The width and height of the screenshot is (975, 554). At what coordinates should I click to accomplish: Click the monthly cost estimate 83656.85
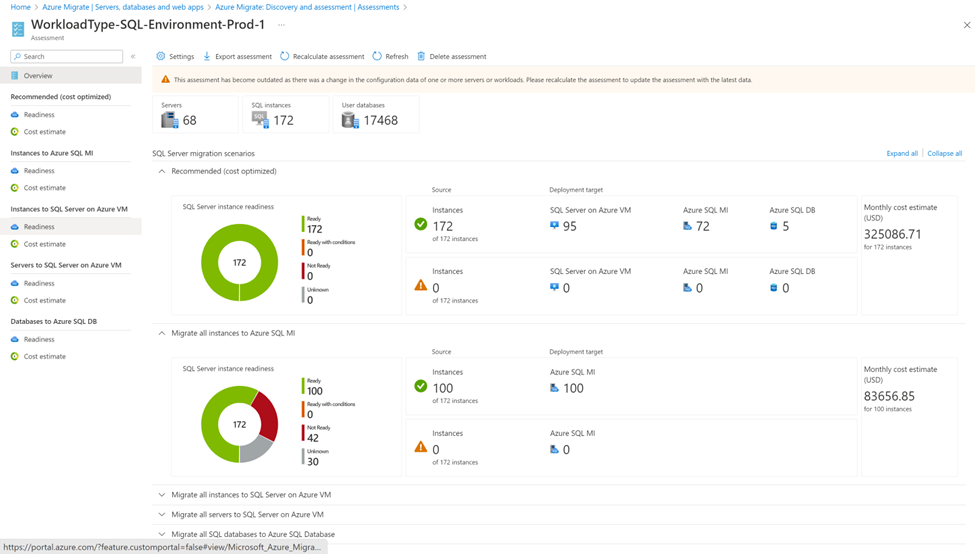pos(889,396)
